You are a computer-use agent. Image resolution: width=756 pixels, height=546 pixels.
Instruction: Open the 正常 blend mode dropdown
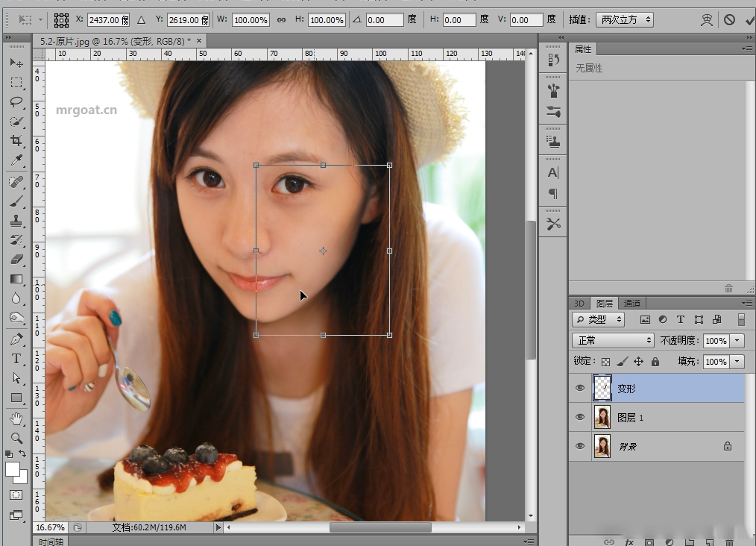(x=613, y=340)
